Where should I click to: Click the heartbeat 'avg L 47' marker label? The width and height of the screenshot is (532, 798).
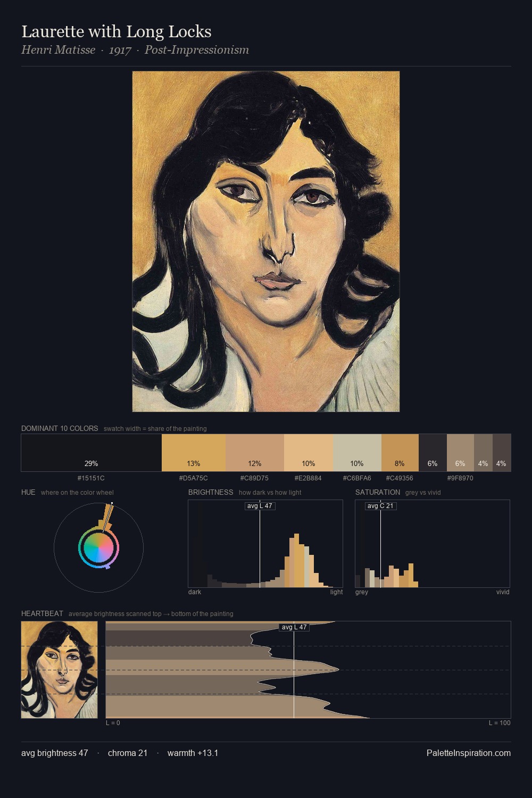[x=294, y=627]
